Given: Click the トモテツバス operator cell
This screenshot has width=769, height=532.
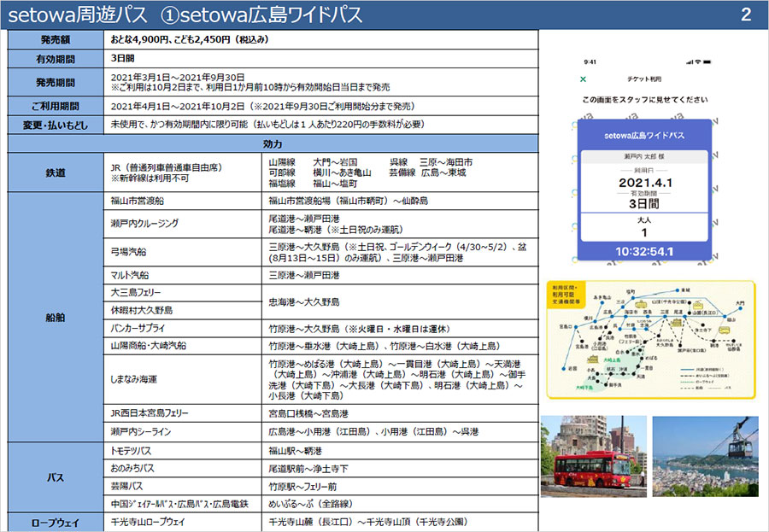Looking at the screenshot, I should pyautogui.click(x=183, y=451).
